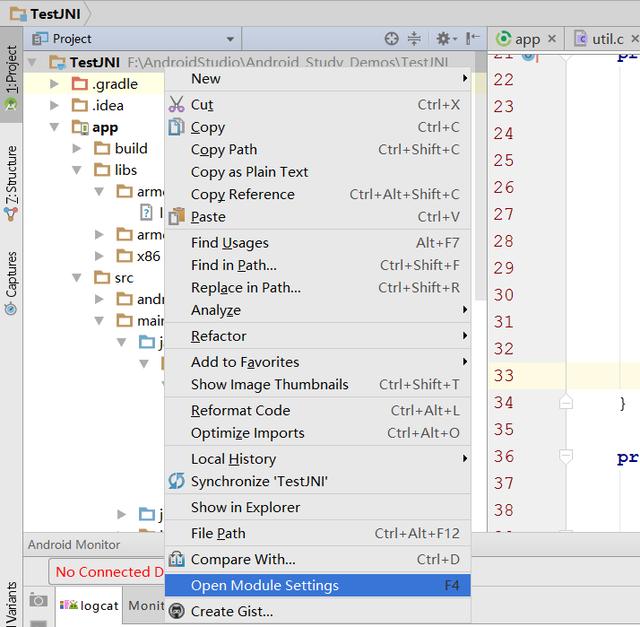Open the Local History submenu

318,459
